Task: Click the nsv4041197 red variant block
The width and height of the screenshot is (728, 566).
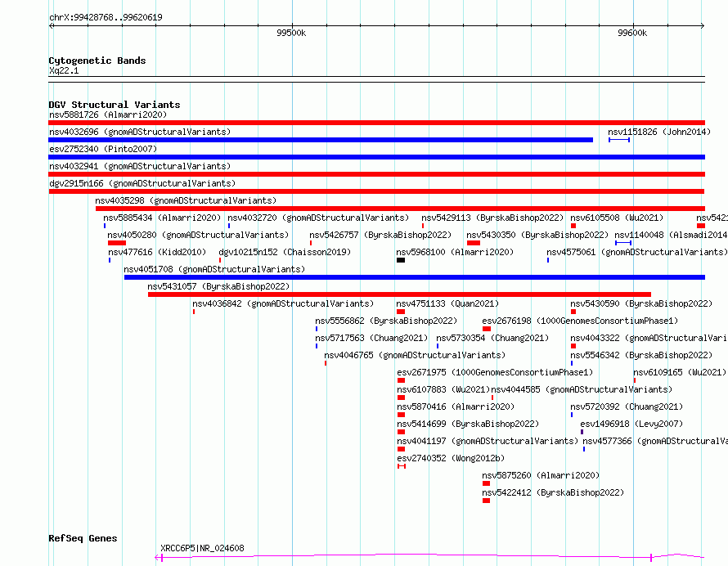Action: pyautogui.click(x=401, y=449)
